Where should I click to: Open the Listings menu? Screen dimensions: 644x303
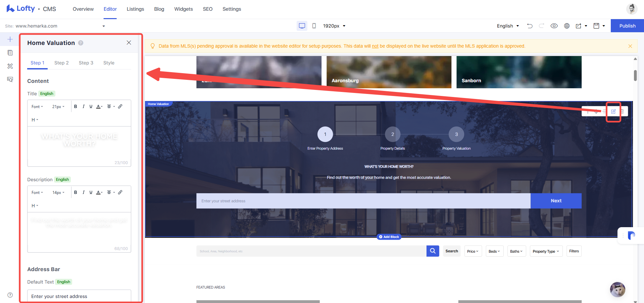coord(135,9)
